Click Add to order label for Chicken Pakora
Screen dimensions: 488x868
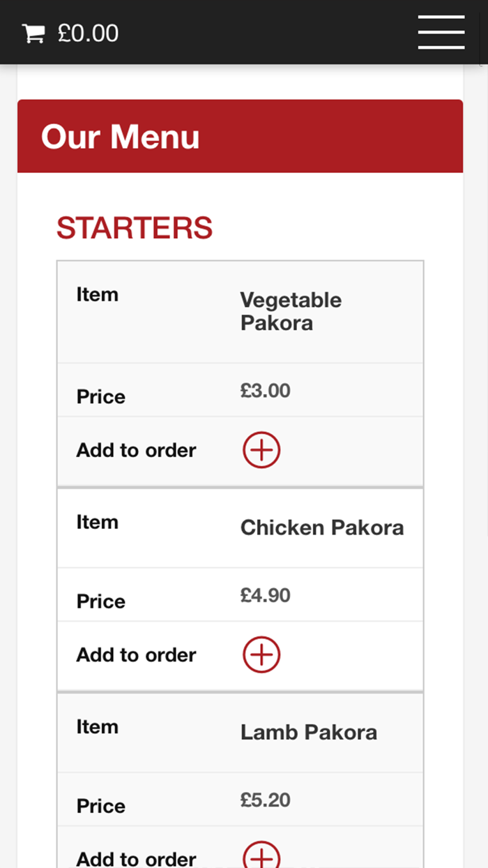[x=136, y=655]
